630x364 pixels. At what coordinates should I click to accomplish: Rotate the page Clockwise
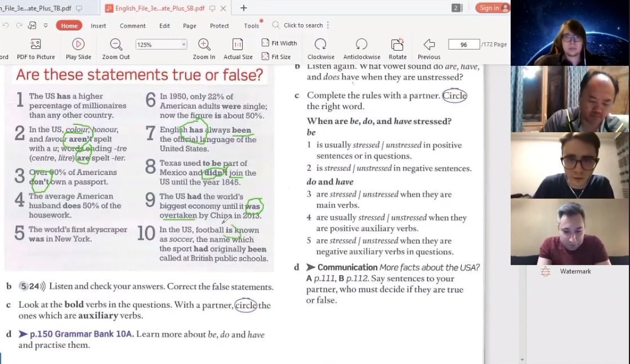pyautogui.click(x=320, y=44)
